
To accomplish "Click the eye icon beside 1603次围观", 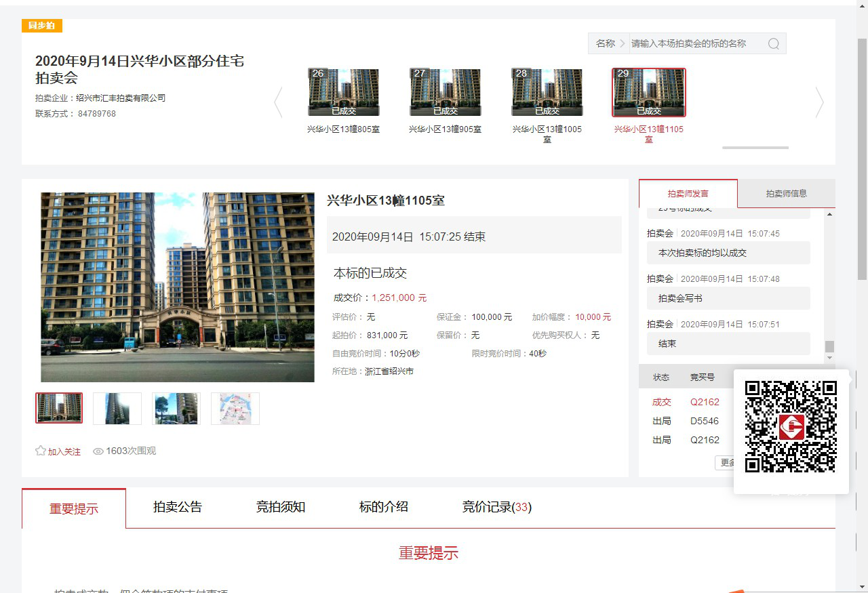I will pyautogui.click(x=98, y=451).
